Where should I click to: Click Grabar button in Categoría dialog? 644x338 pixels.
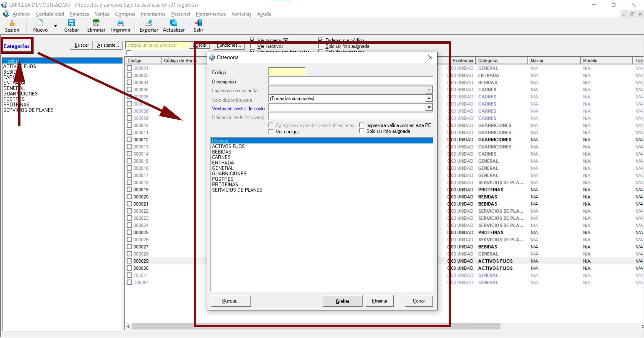coord(342,301)
